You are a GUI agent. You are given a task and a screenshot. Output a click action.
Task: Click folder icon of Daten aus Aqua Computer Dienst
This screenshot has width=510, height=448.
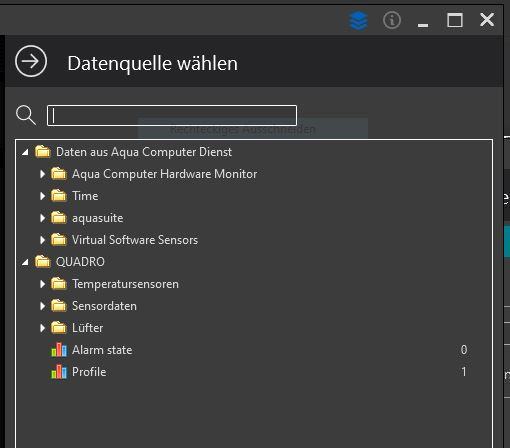[x=43, y=152]
